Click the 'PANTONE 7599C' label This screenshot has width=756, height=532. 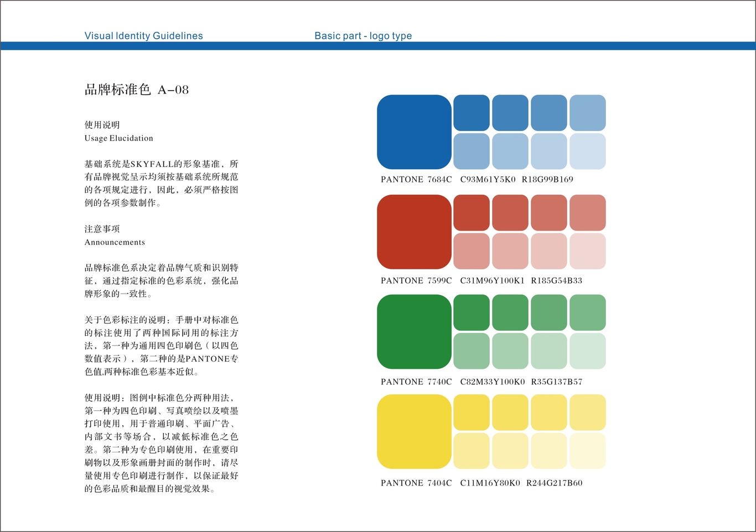[x=416, y=280]
